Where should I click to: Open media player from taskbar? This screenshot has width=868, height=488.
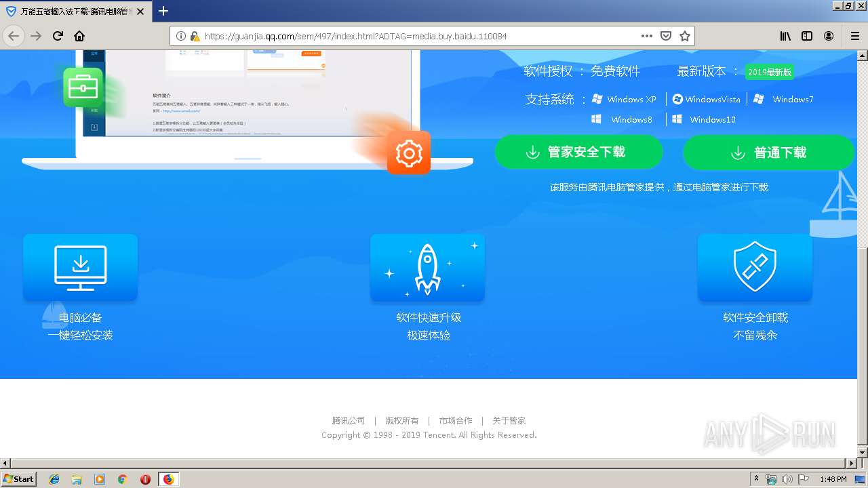[x=100, y=479]
